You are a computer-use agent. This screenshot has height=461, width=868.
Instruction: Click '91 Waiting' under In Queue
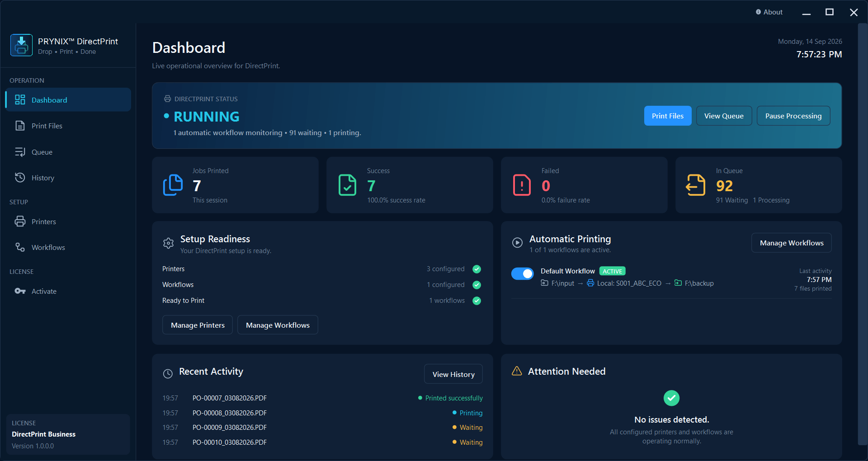(x=732, y=200)
